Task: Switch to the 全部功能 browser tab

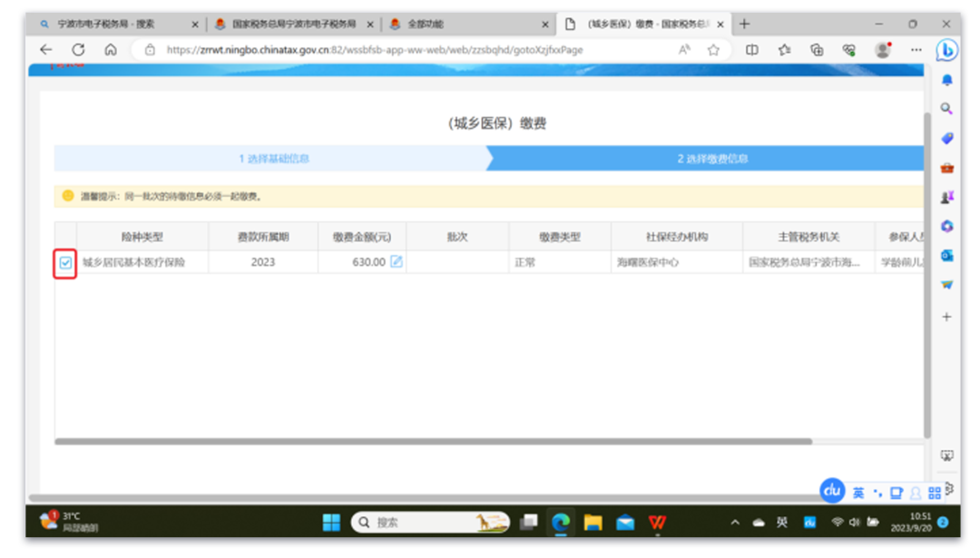Action: [463, 24]
